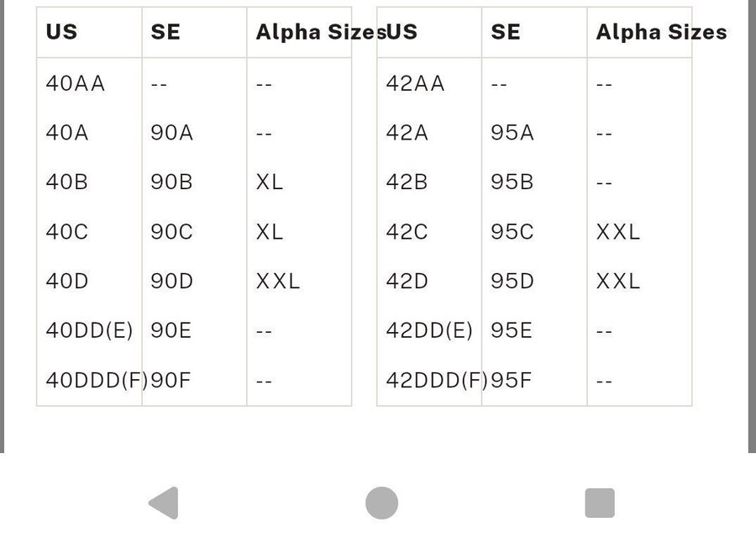Open recent apps with square button

point(600,503)
